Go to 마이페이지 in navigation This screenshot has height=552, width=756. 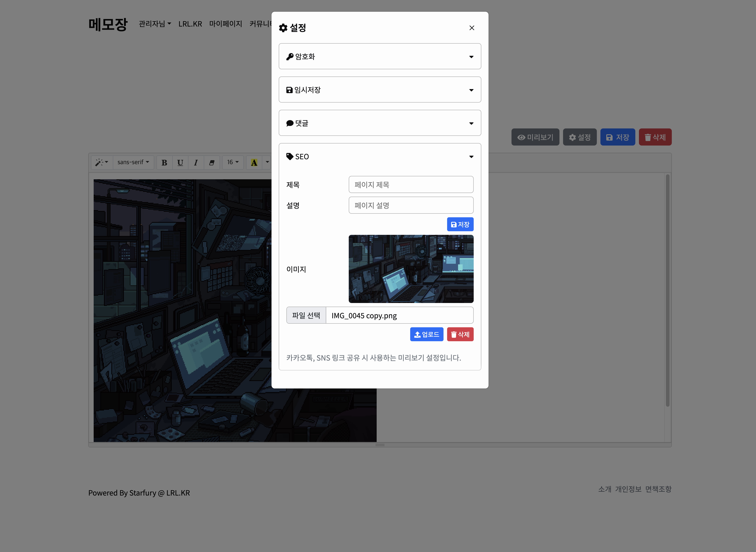pos(225,24)
